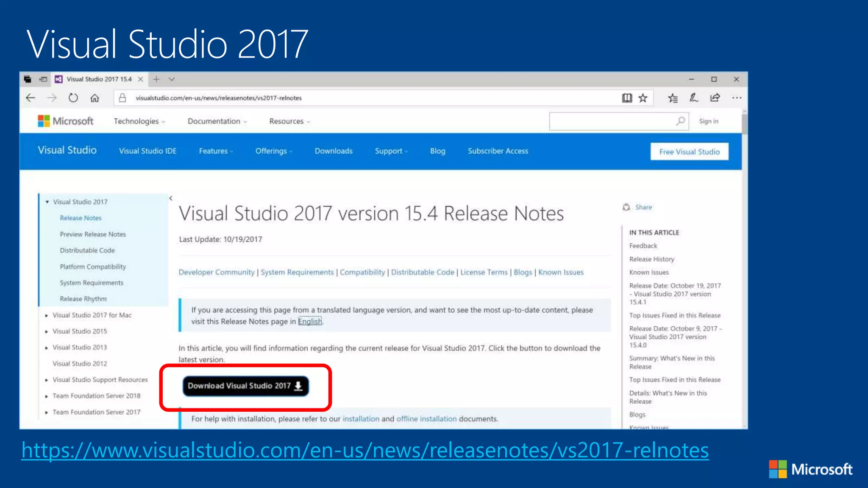The width and height of the screenshot is (868, 488).
Task: Open the Technologies dropdown
Action: point(139,121)
